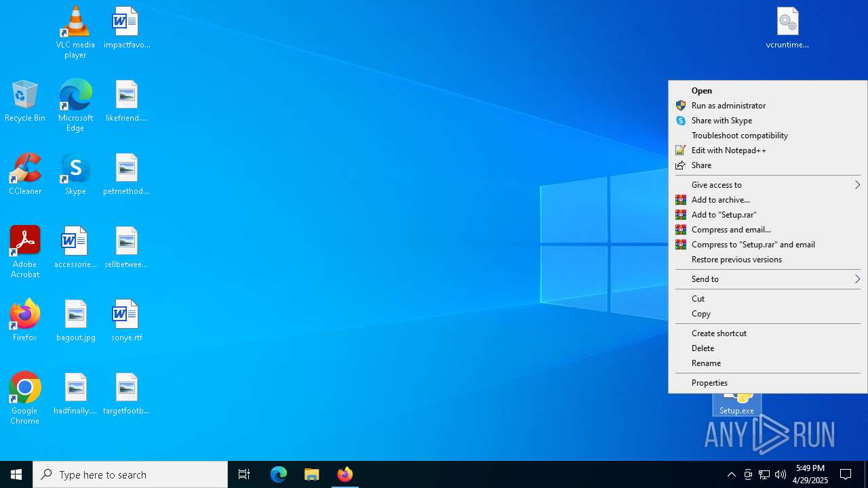This screenshot has height=488, width=868.
Task: Open Task View on the taskbar
Action: [x=244, y=474]
